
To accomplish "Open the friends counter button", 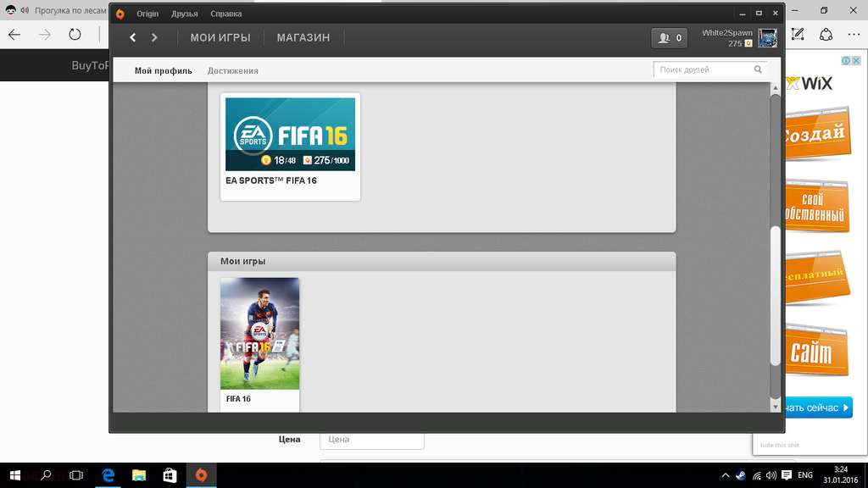I will point(670,38).
